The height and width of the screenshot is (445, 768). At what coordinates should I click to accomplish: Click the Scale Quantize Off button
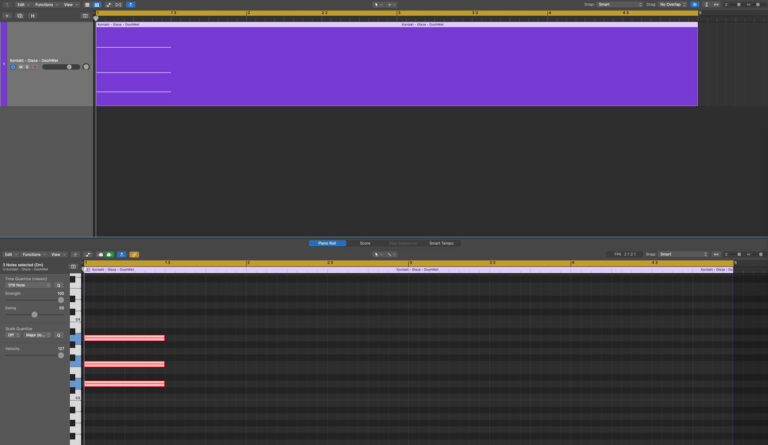[13, 335]
